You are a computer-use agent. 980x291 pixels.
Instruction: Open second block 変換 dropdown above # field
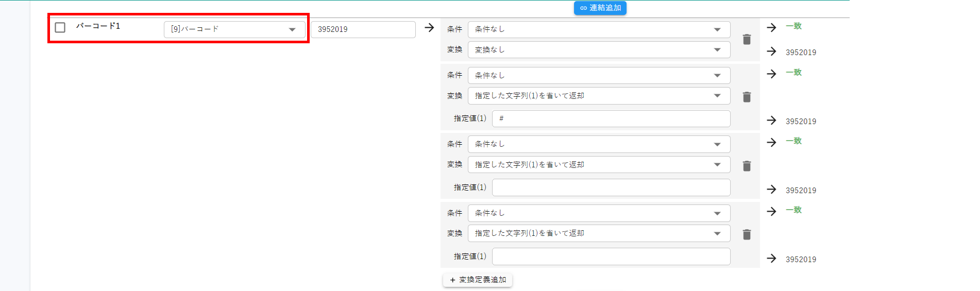point(599,96)
